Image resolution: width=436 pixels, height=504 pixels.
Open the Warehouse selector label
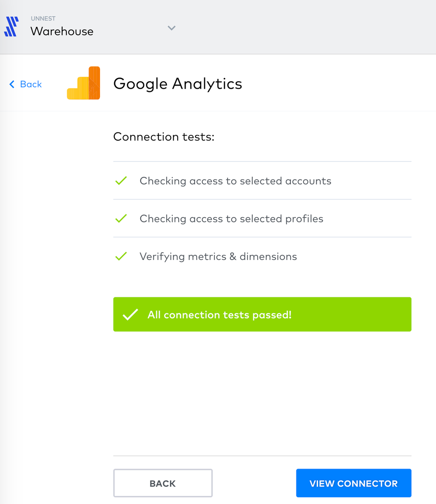pos(62,32)
